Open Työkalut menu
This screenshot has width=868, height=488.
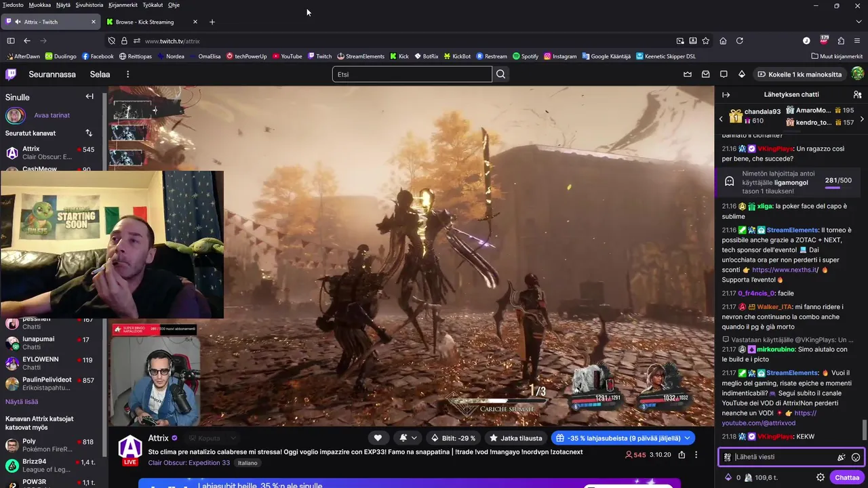point(153,5)
